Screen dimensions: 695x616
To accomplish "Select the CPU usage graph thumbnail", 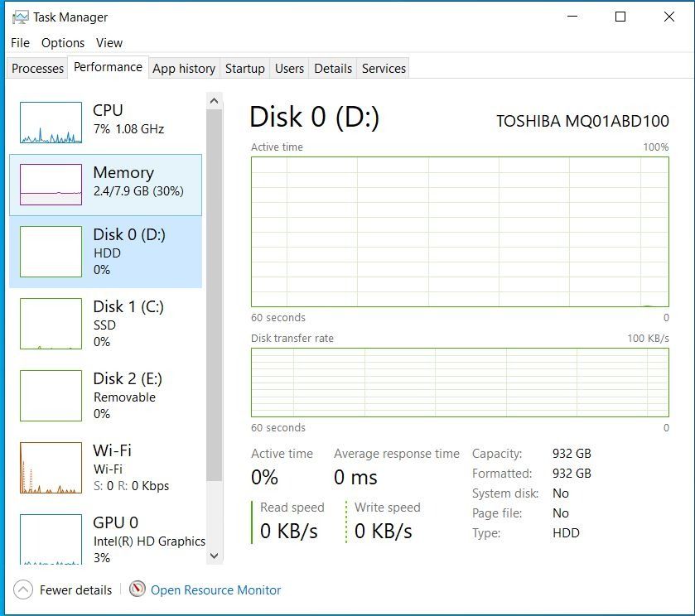I will click(x=51, y=123).
